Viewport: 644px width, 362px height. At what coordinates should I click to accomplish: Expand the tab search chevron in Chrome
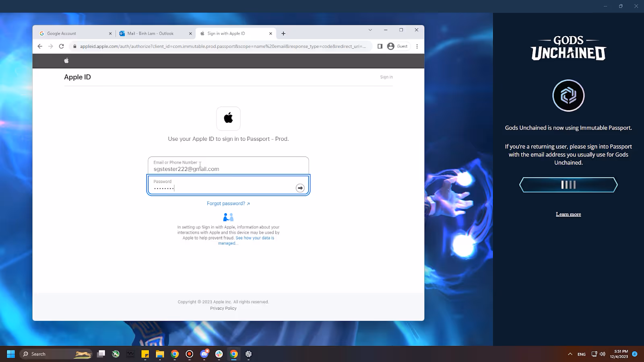click(x=370, y=30)
